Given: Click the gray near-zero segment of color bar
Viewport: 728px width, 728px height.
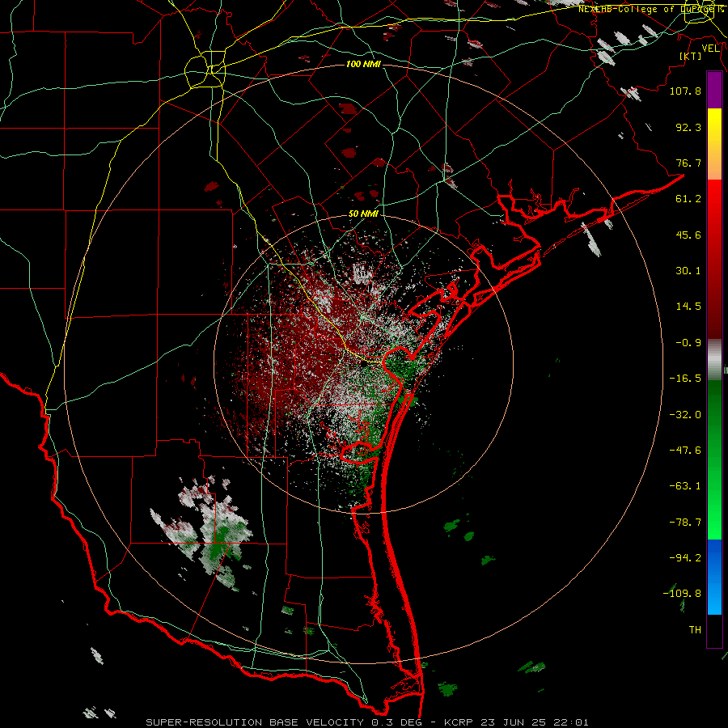Looking at the screenshot, I should 714,360.
